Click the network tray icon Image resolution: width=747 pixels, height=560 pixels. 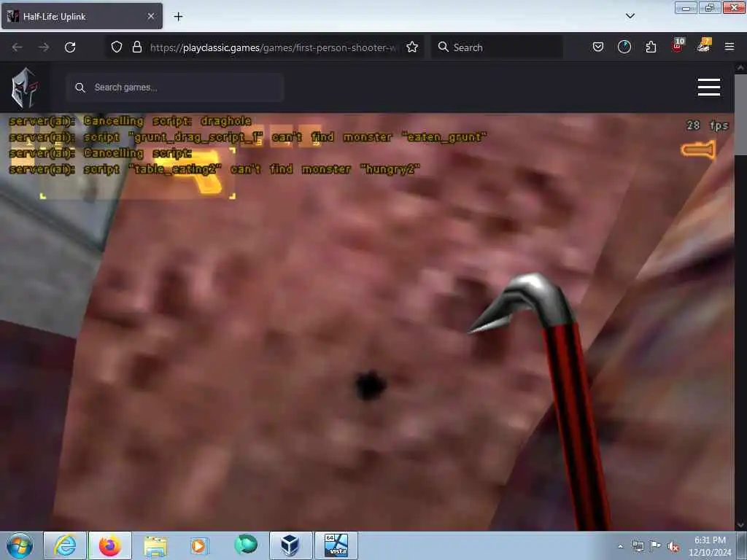(x=638, y=546)
